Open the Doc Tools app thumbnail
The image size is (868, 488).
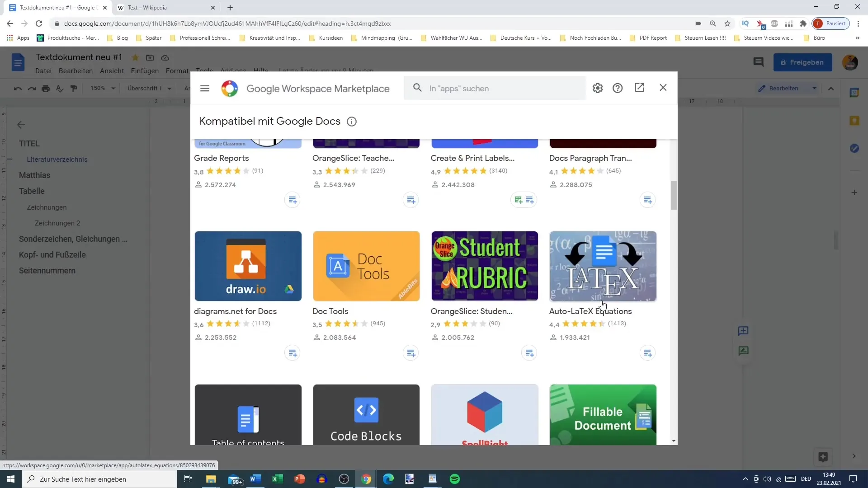pos(366,266)
